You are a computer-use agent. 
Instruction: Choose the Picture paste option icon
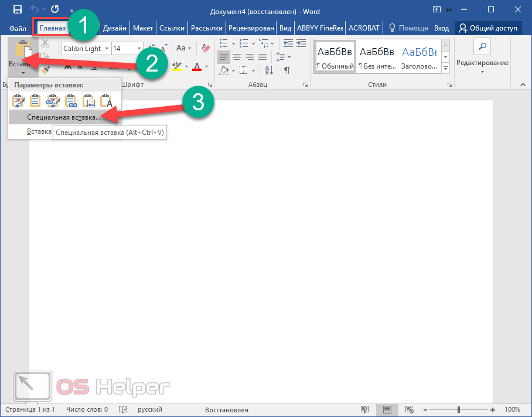pos(88,101)
